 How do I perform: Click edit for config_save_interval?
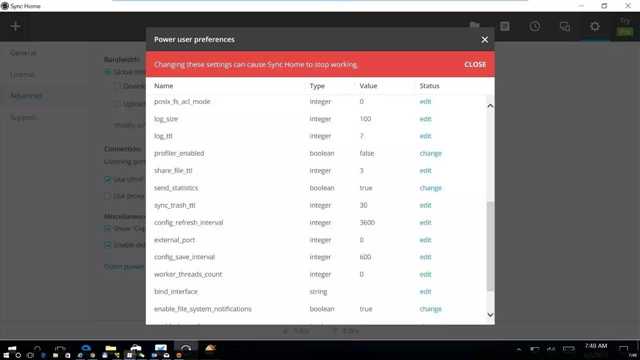pyautogui.click(x=425, y=257)
